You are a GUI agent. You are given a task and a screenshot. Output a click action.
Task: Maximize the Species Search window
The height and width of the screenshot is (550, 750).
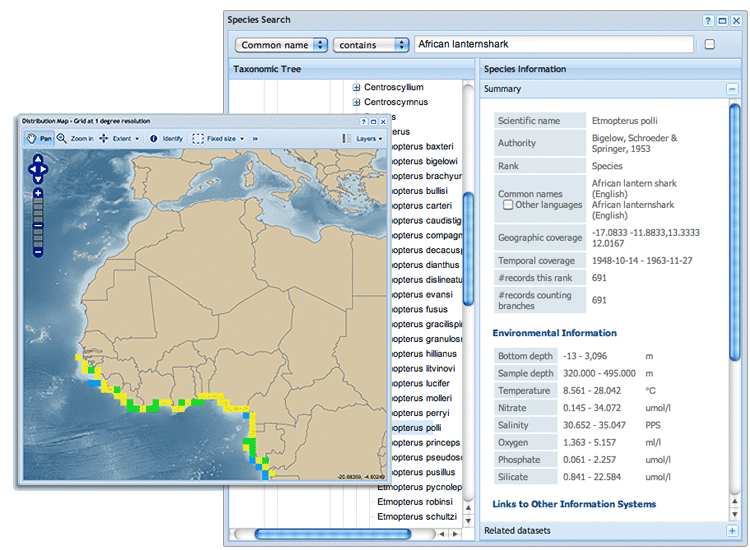click(x=723, y=21)
